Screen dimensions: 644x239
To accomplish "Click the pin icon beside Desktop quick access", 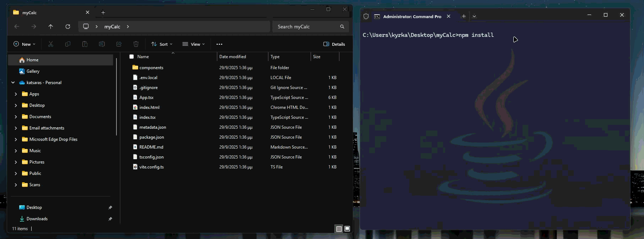I will [x=110, y=207].
